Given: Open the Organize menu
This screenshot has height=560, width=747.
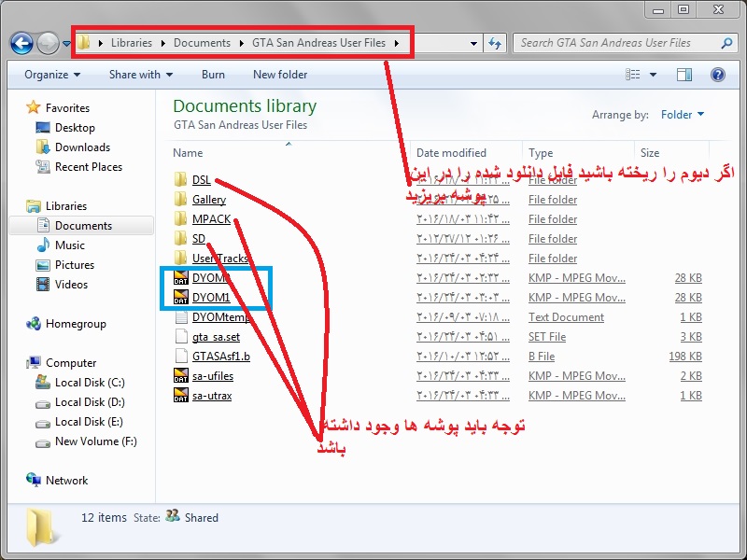Looking at the screenshot, I should click(52, 75).
